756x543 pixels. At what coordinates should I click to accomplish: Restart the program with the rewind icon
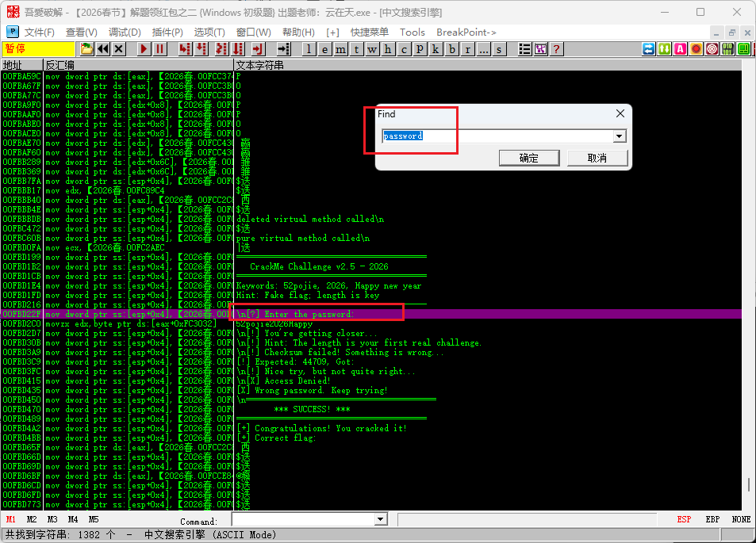pos(102,49)
